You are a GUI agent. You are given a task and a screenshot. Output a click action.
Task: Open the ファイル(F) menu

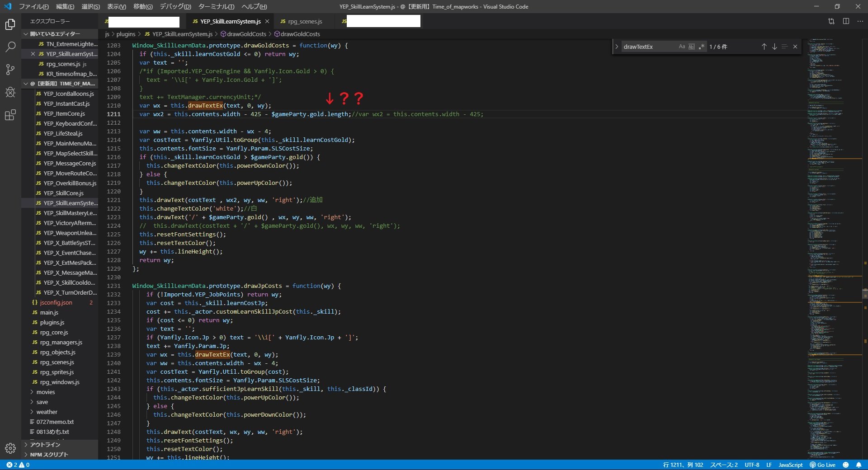(x=33, y=6)
